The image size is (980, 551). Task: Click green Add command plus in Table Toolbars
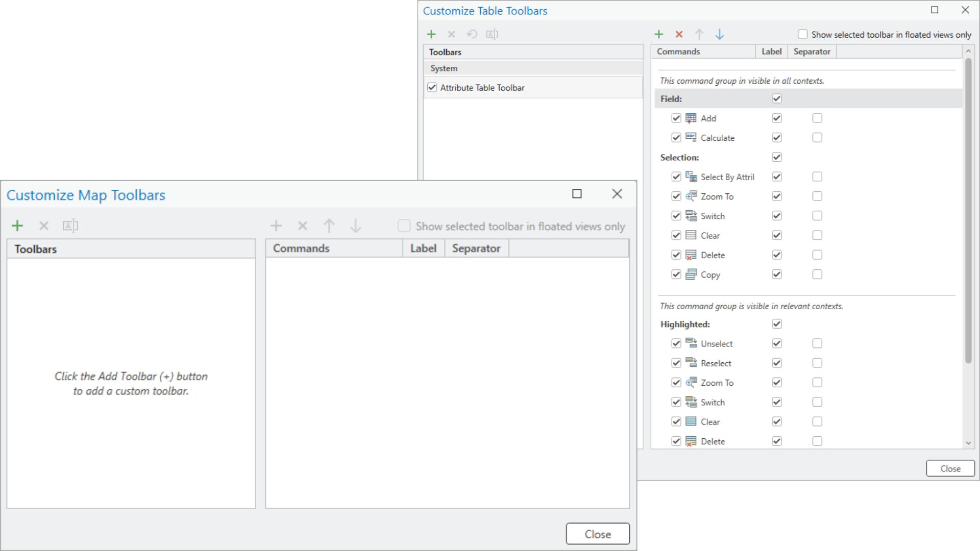pyautogui.click(x=659, y=34)
